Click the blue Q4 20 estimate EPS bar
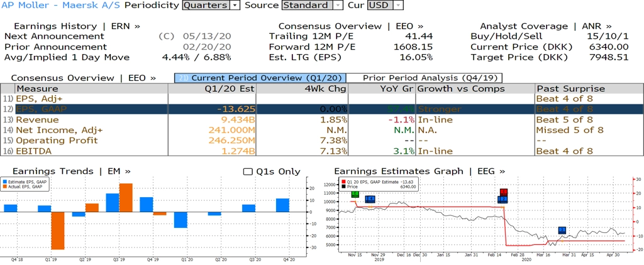The image size is (644, 265). tap(282, 205)
